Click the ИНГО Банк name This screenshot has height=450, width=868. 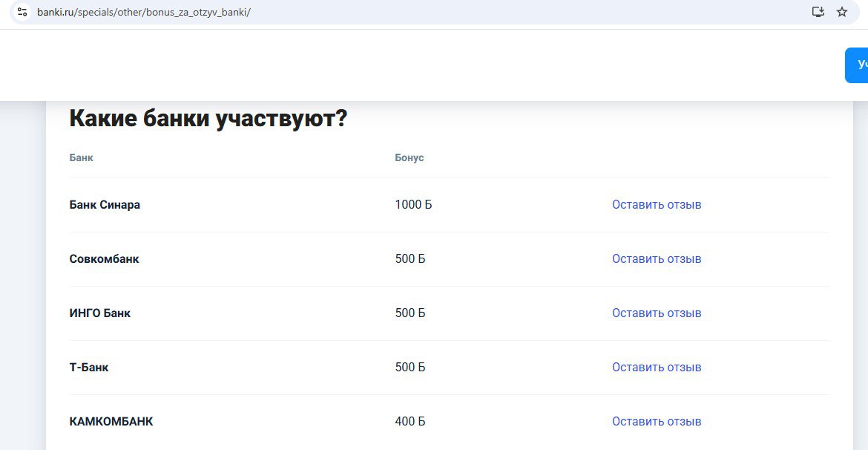coord(99,313)
